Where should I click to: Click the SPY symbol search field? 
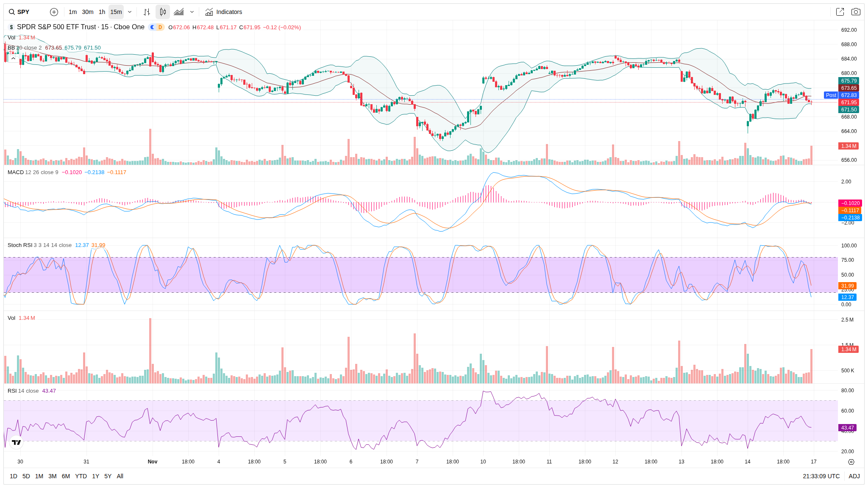[x=24, y=12]
